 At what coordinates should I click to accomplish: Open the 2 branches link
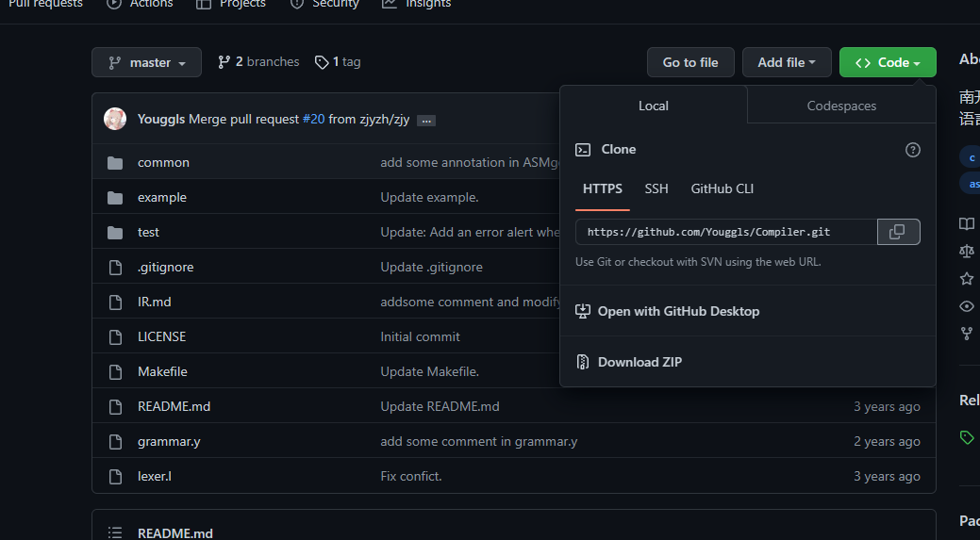258,62
